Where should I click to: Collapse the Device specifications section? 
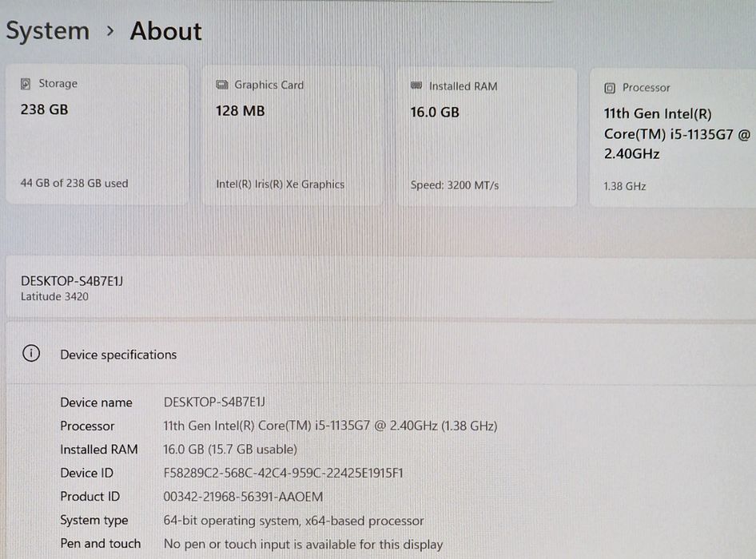381,355
